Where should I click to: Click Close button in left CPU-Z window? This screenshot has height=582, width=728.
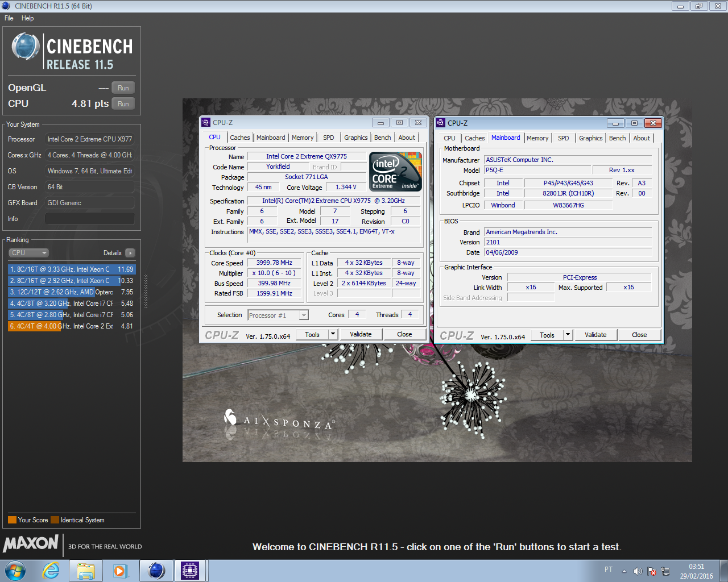[x=404, y=334]
